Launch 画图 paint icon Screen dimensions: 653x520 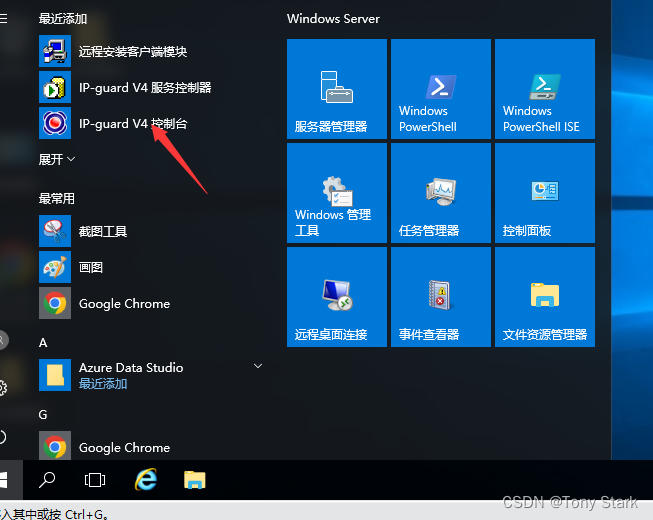[x=55, y=267]
